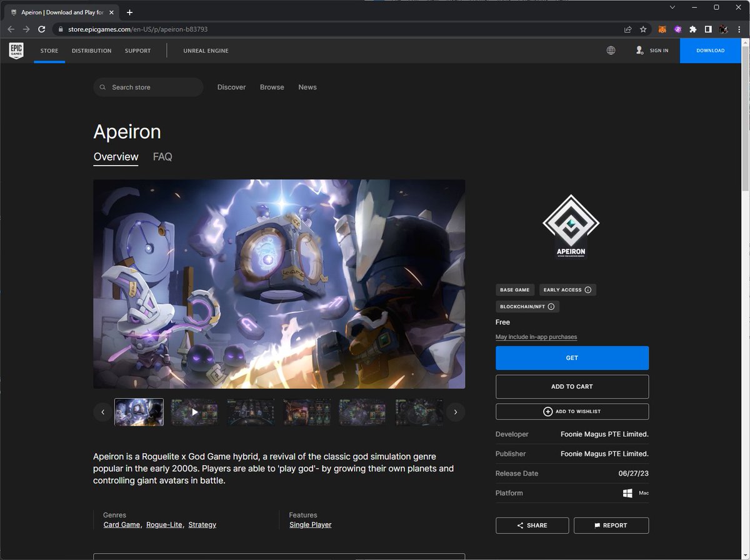View site information lock icon
Image resolution: width=750 pixels, height=560 pixels.
click(60, 29)
